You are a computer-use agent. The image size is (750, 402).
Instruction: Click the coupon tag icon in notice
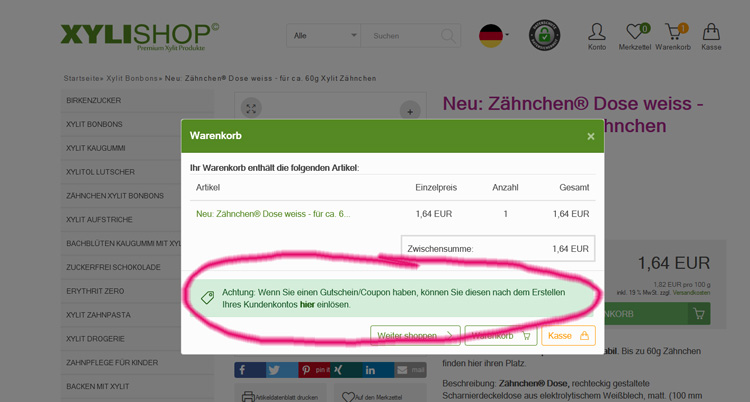click(x=208, y=298)
